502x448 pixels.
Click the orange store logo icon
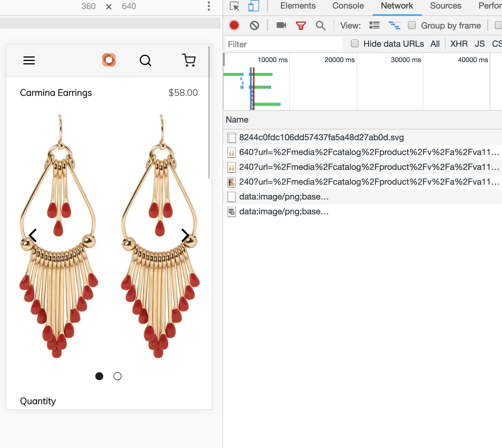(x=109, y=60)
